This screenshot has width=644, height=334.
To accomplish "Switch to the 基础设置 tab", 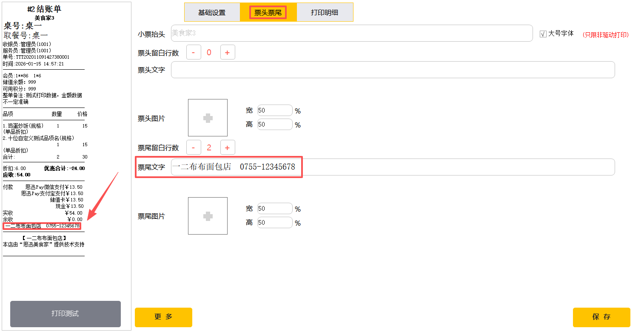I will click(212, 12).
